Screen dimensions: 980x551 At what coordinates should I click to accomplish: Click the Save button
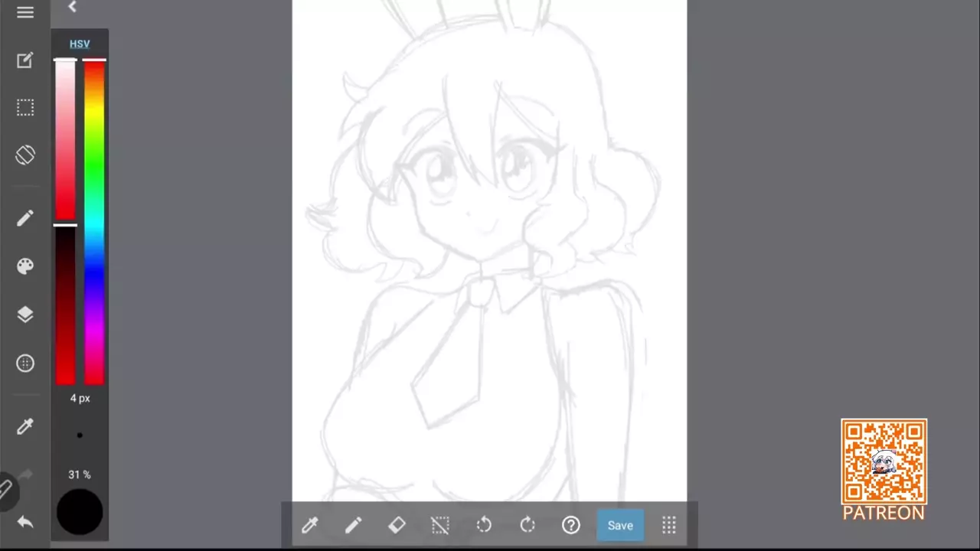click(x=620, y=526)
